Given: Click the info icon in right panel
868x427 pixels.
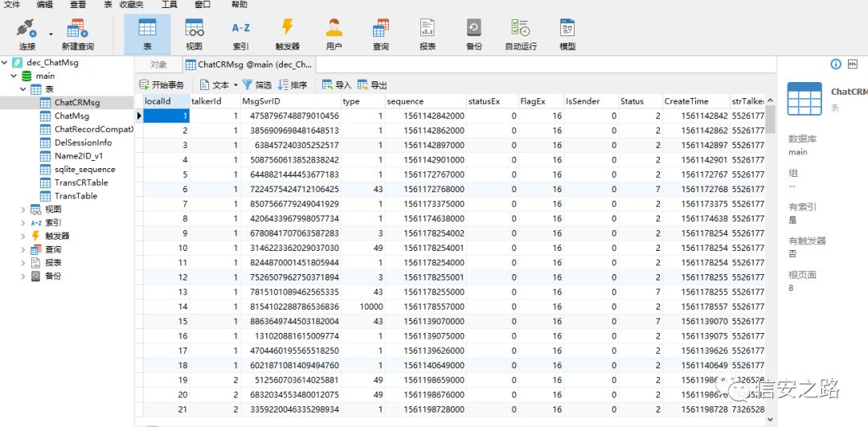Looking at the screenshot, I should [836, 64].
